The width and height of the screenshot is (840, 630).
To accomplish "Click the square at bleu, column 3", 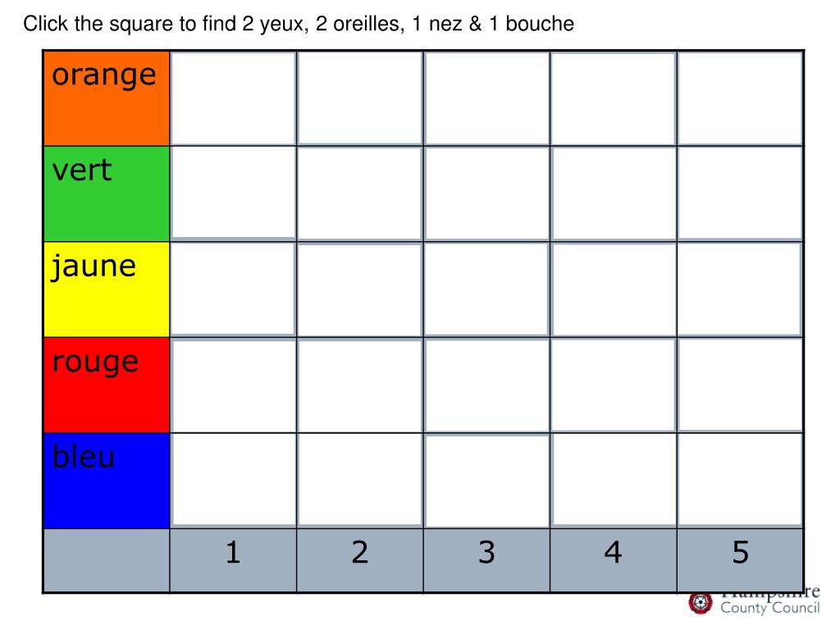I will tap(486, 481).
